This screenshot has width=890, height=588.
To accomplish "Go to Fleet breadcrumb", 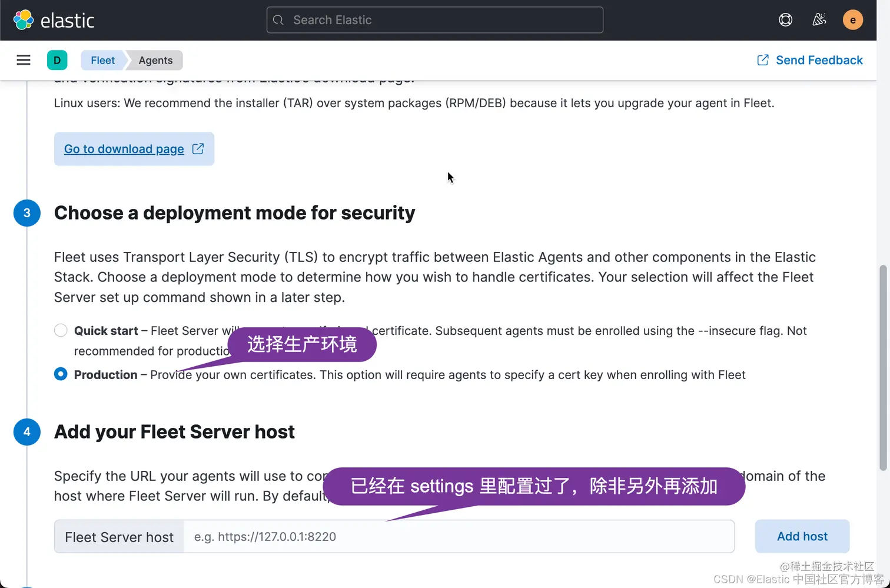I will point(103,60).
